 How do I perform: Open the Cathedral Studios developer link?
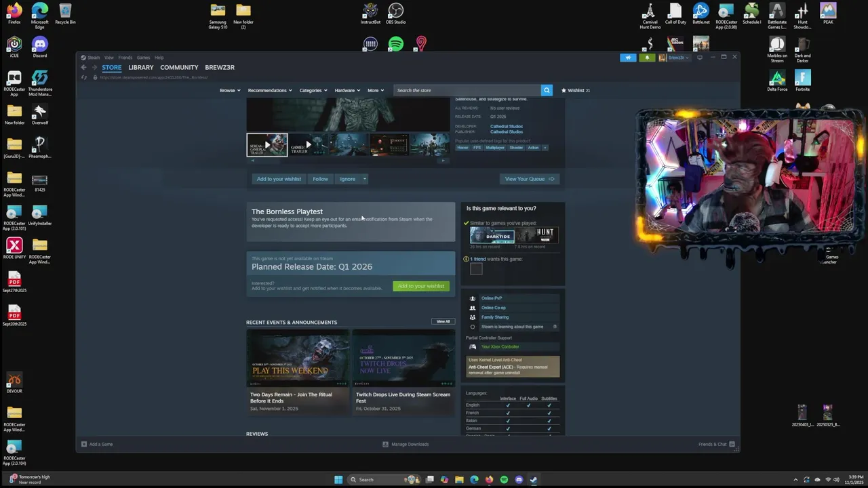coord(507,127)
